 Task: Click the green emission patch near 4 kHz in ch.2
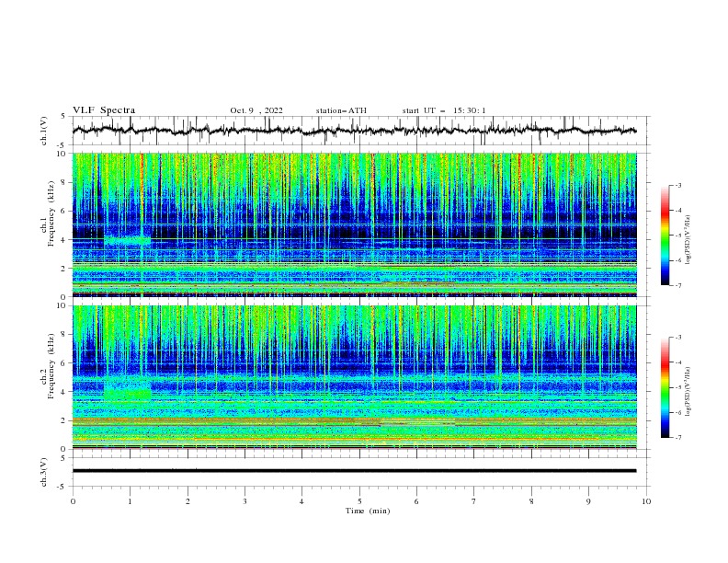coord(127,394)
